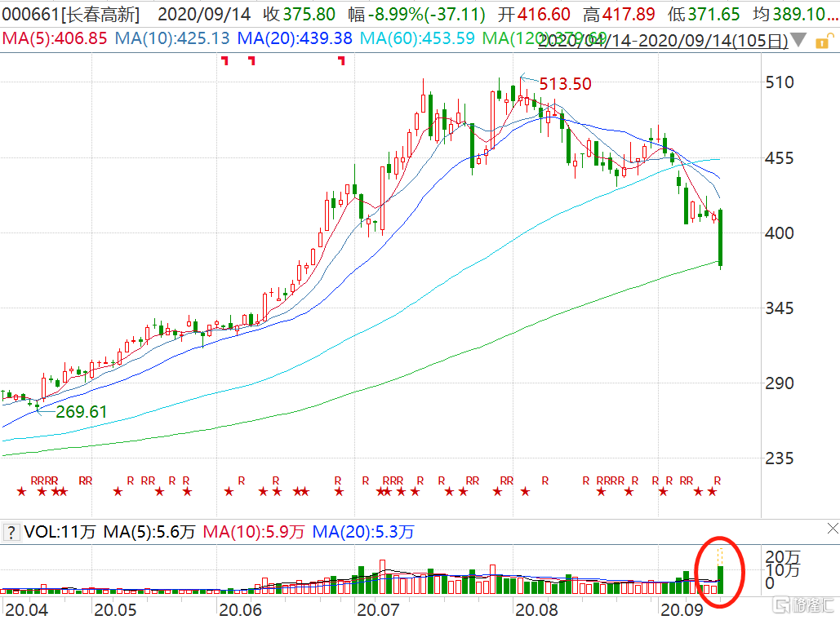Click the last red star event marker

point(712,491)
